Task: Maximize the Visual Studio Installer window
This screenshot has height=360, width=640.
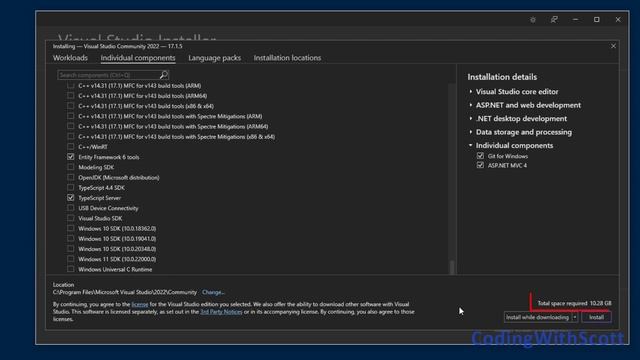Action: pyautogui.click(x=596, y=20)
